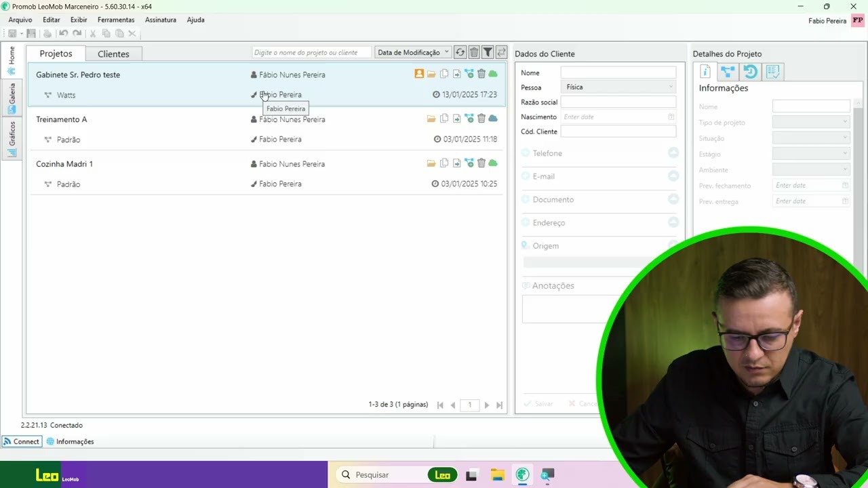The image size is (868, 488).
Task: Open the Nascimento date picker calendar icon
Action: [671, 117]
